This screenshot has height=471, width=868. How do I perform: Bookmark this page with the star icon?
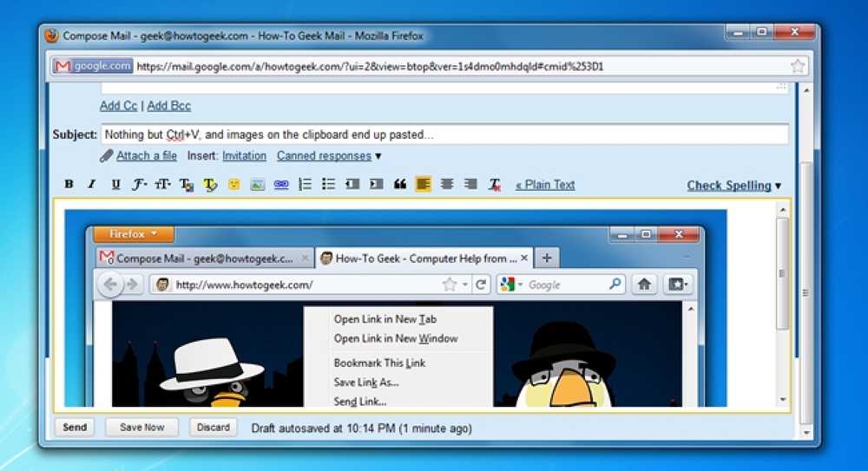pyautogui.click(x=798, y=67)
